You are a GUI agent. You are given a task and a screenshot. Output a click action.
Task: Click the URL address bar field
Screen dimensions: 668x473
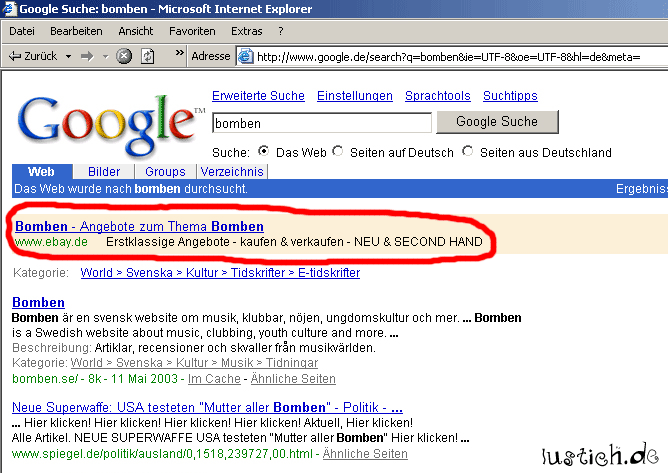pos(452,57)
